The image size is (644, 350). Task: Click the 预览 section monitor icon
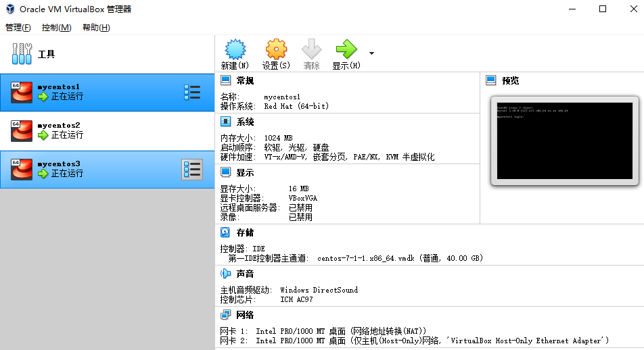click(491, 80)
